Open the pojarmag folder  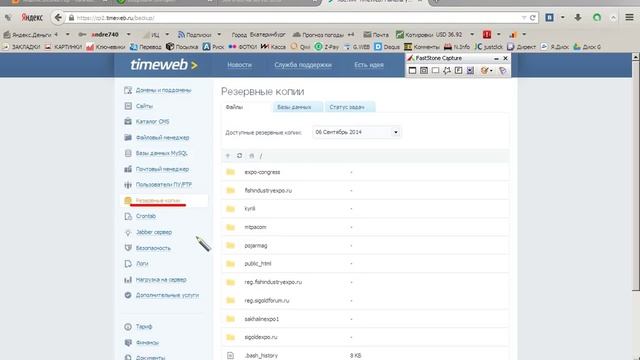pyautogui.click(x=256, y=245)
